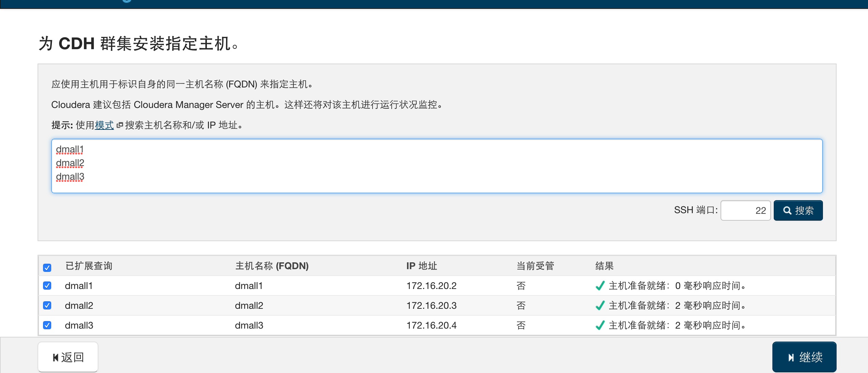This screenshot has height=373, width=868.
Task: Click the 主机名称 (FQDN) column header
Action: coord(272,266)
